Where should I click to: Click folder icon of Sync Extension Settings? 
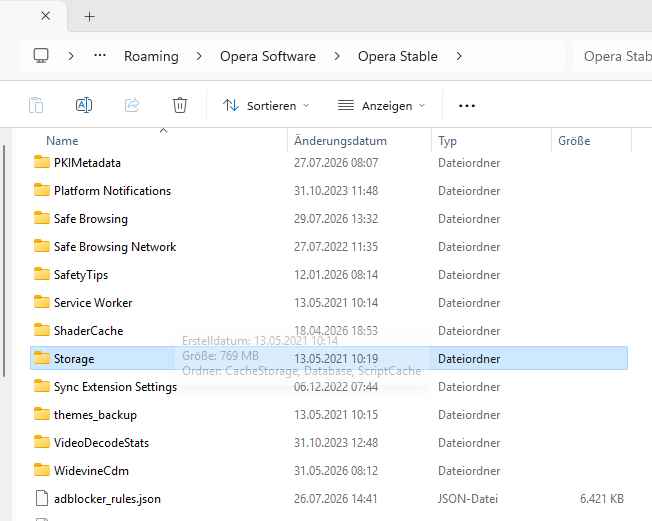[x=42, y=386]
